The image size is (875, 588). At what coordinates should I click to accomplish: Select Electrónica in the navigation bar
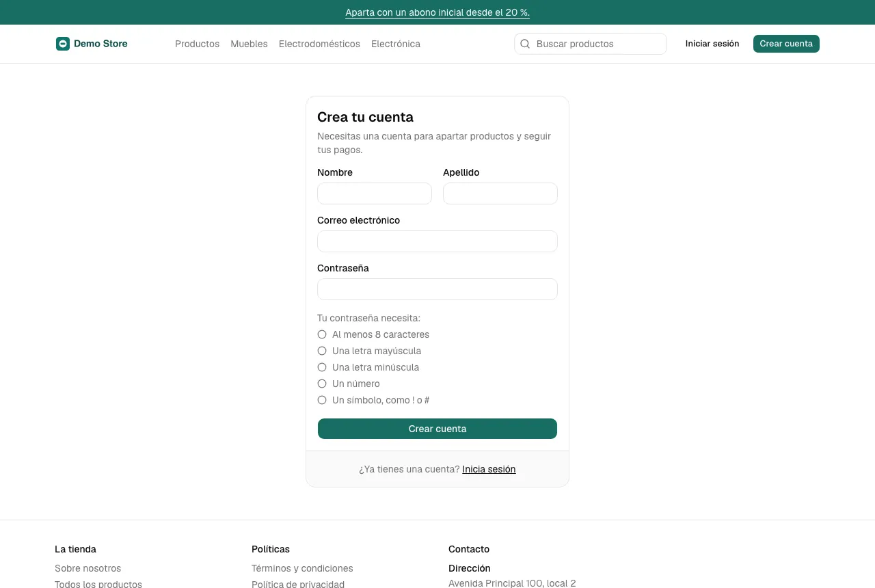point(396,44)
